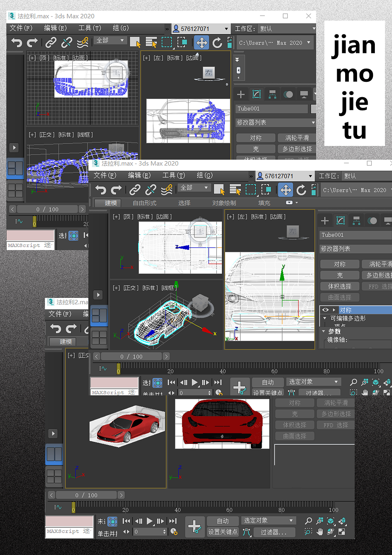Open the Create panel tab in the middle window
392x555 pixels.
(x=325, y=221)
